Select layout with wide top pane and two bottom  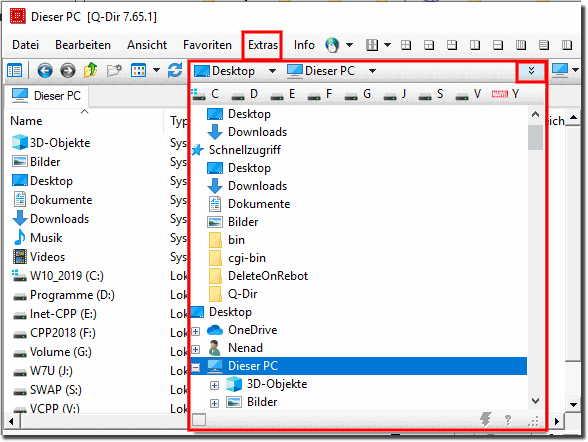[x=429, y=45]
